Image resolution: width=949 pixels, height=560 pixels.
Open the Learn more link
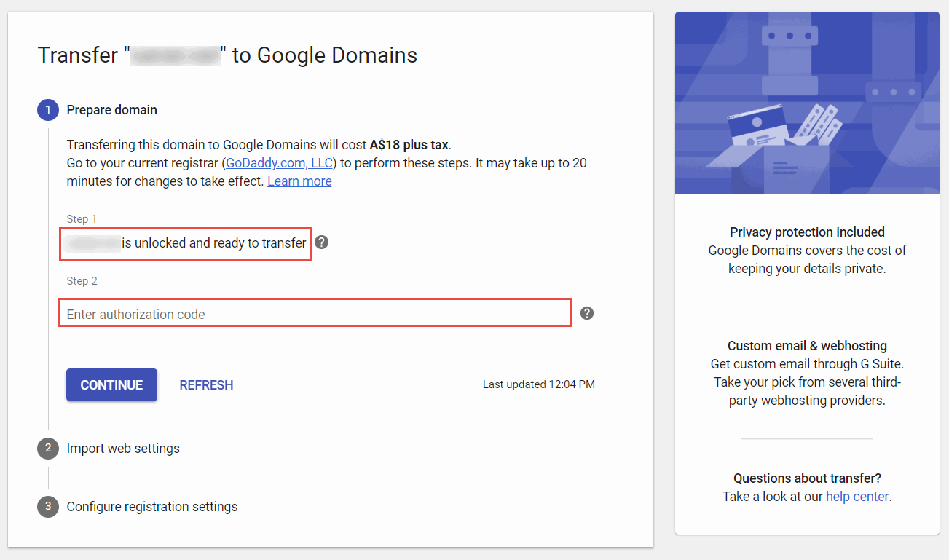(299, 181)
